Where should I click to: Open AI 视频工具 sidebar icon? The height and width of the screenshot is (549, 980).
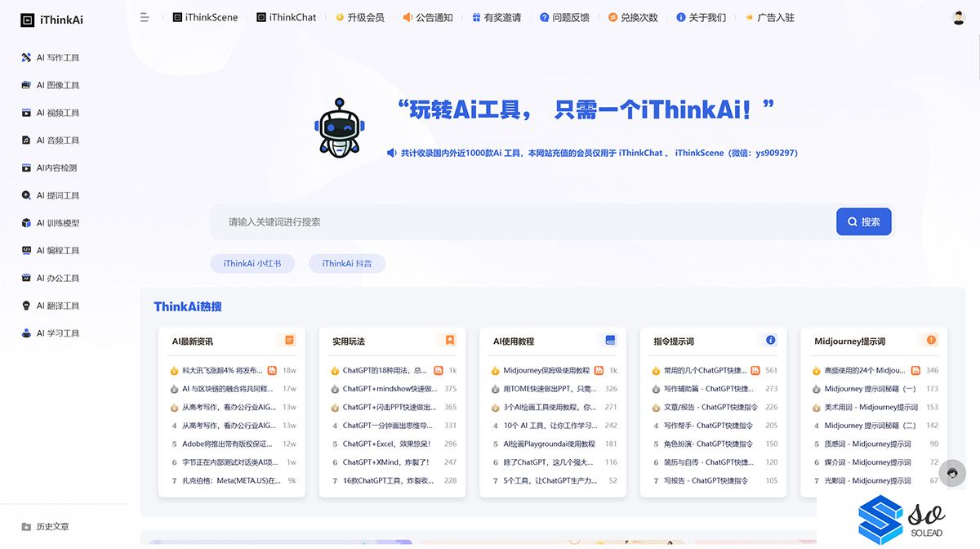28,113
